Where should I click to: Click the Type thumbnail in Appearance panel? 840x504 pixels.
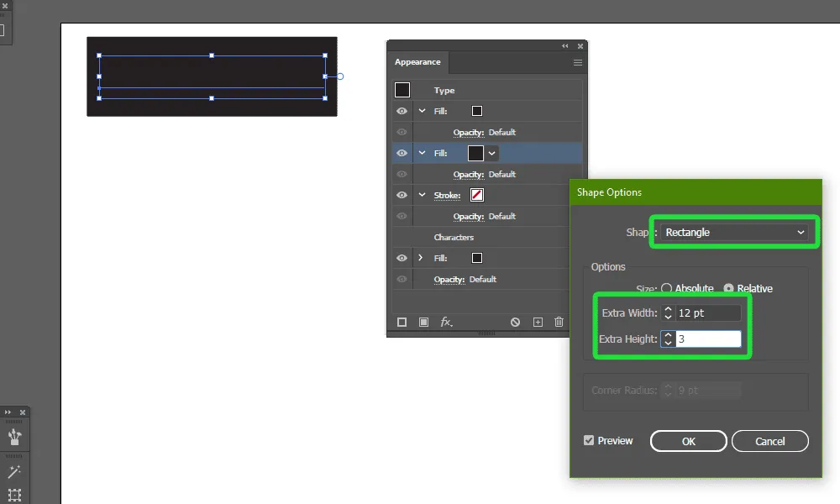(402, 90)
